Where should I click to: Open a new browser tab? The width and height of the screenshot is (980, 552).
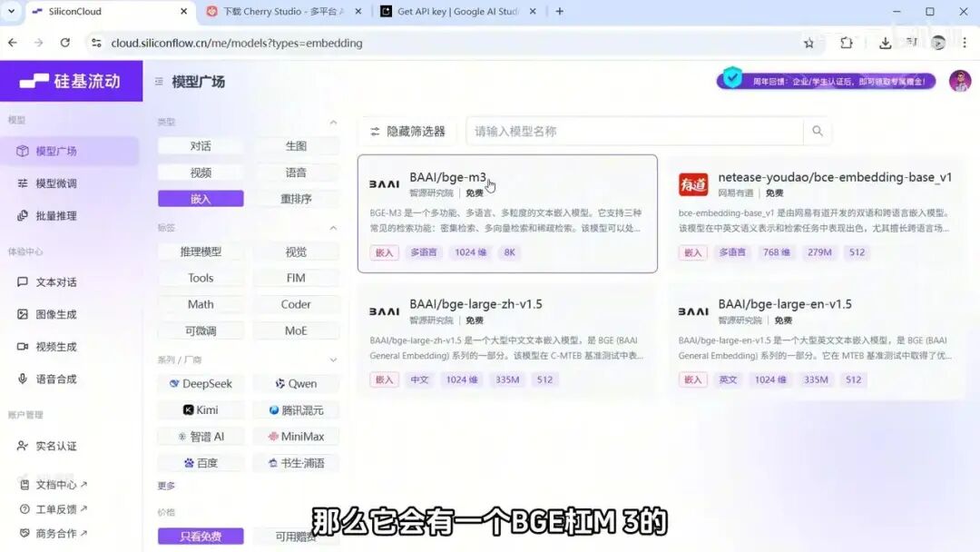point(559,11)
